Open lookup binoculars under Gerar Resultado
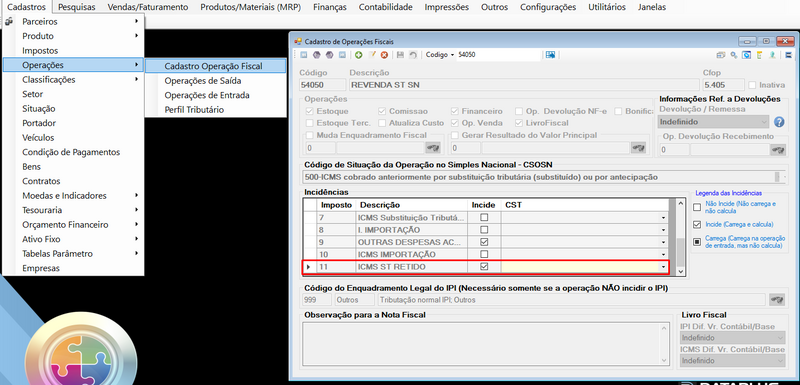 click(638, 148)
